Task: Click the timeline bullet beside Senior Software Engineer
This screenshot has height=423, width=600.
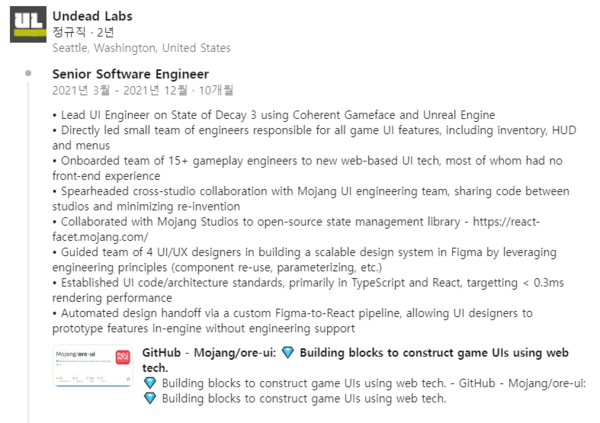Action: click(28, 73)
